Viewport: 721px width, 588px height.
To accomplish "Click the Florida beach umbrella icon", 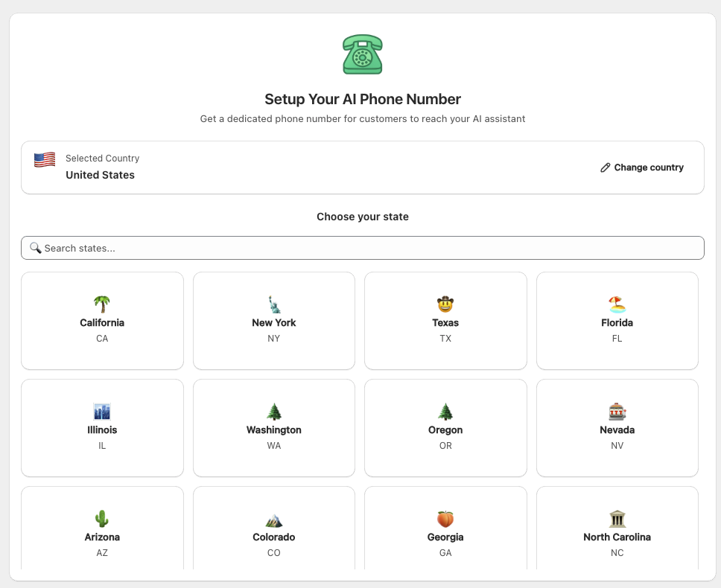I will [617, 304].
